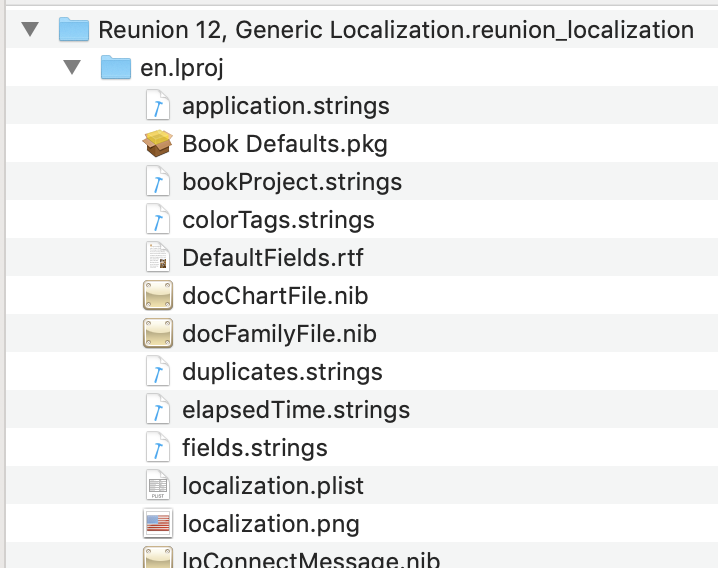Click the colorTags.strings file icon

coord(158,219)
